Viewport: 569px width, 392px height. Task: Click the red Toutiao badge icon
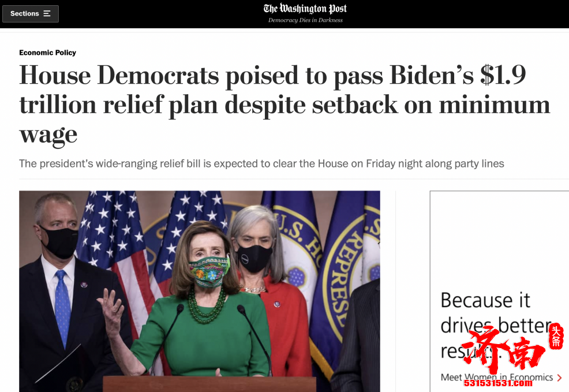(556, 337)
